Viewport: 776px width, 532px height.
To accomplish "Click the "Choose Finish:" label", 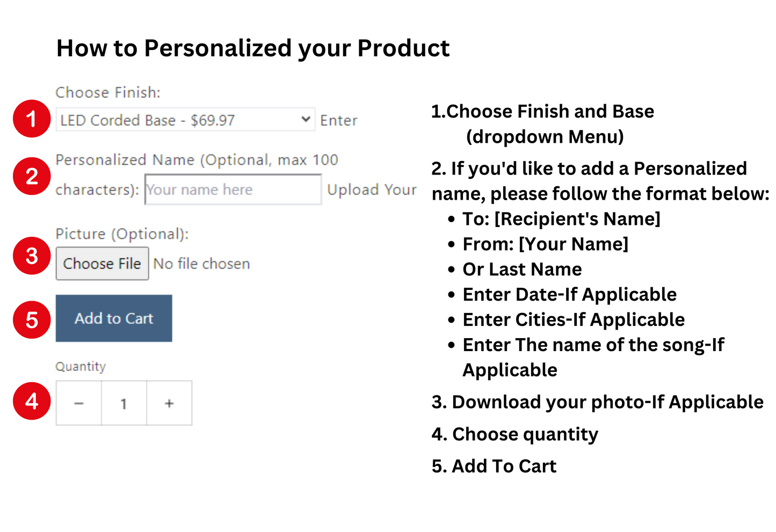I will [108, 92].
